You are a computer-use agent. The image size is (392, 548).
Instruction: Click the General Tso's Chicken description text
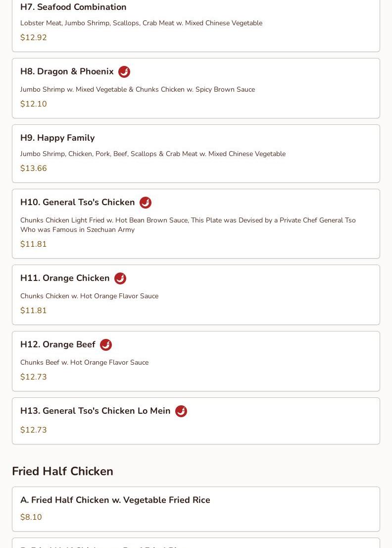188,225
